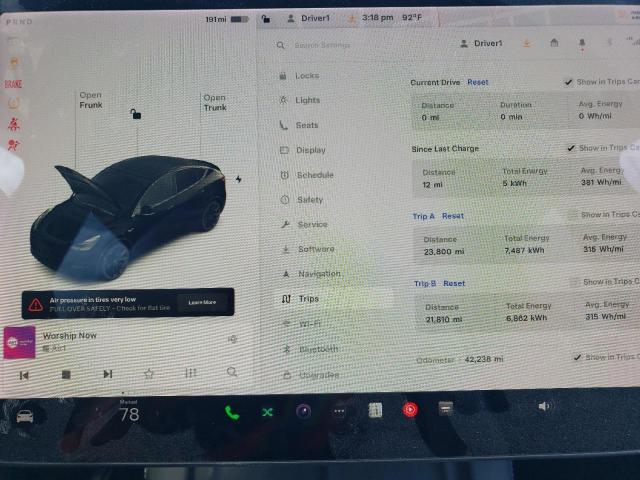
Task: Open the Lights settings menu
Action: tap(300, 100)
